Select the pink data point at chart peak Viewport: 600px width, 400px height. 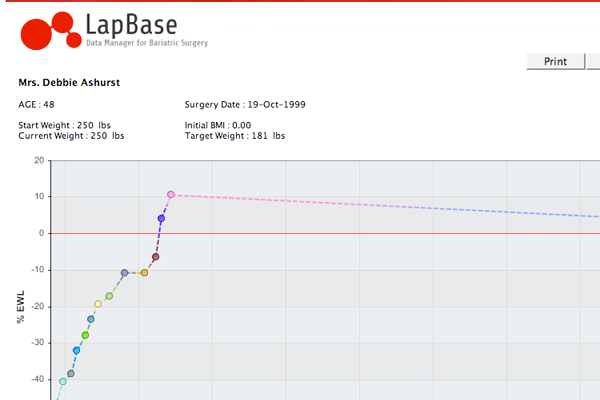171,195
